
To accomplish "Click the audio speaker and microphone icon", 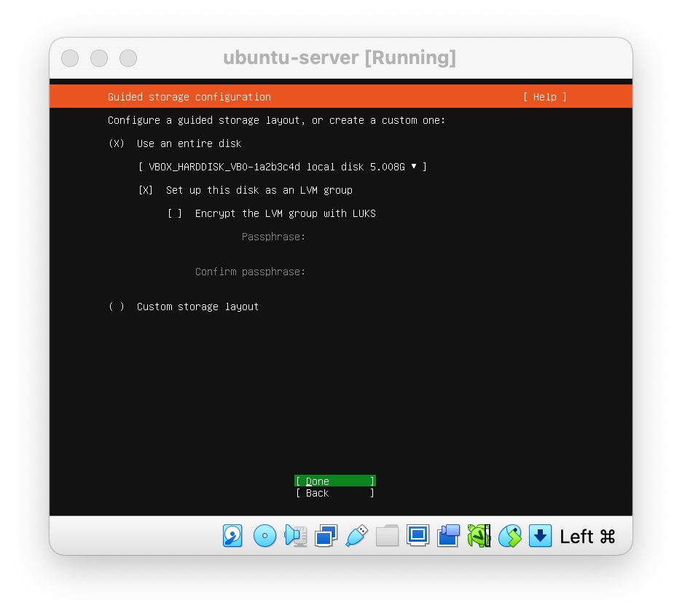I will click(295, 536).
